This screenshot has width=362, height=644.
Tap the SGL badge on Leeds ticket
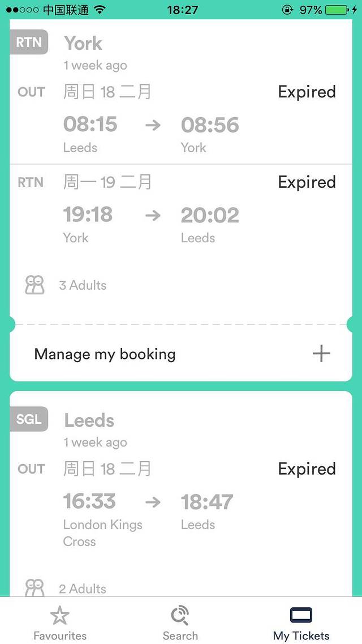pyautogui.click(x=29, y=419)
